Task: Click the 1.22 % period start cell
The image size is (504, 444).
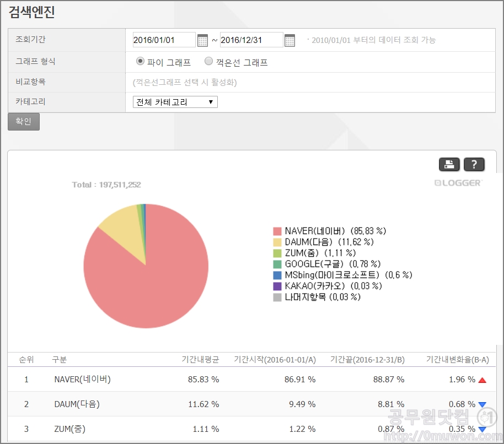Action: pyautogui.click(x=302, y=429)
